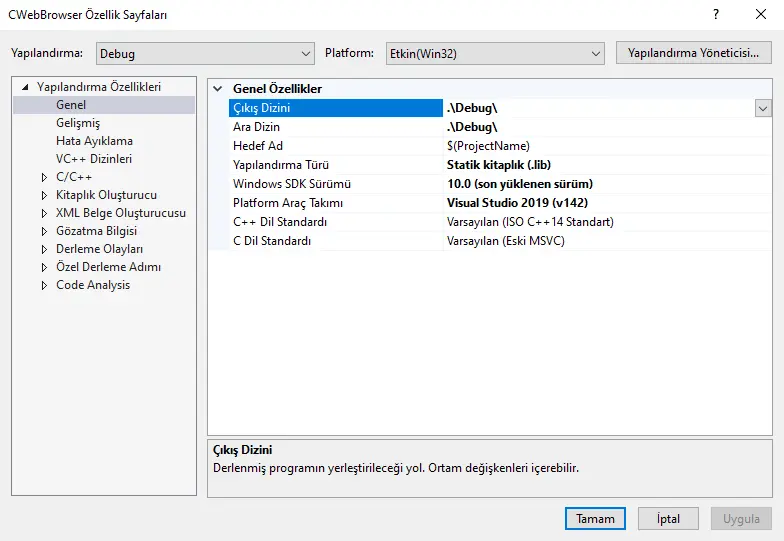This screenshot has width=784, height=541.
Task: Select Genel in the property tree
Action: click(71, 105)
